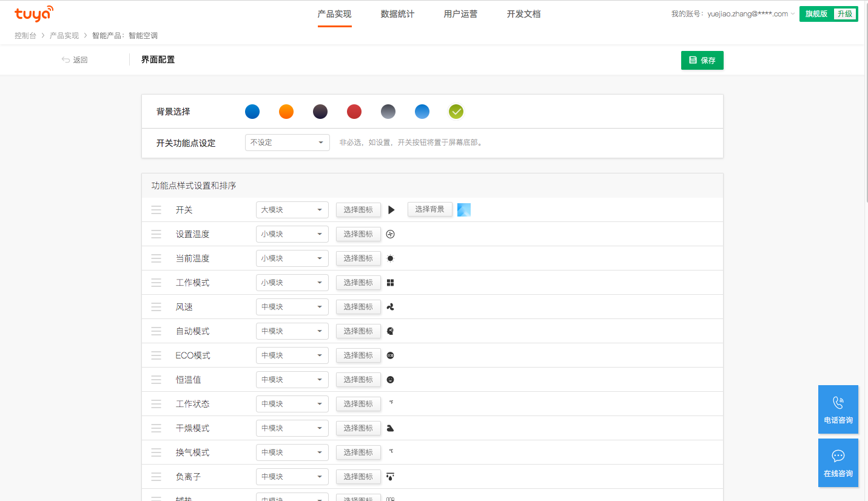Click the drag handle for 风速 row
This screenshot has width=868, height=501.
click(156, 307)
